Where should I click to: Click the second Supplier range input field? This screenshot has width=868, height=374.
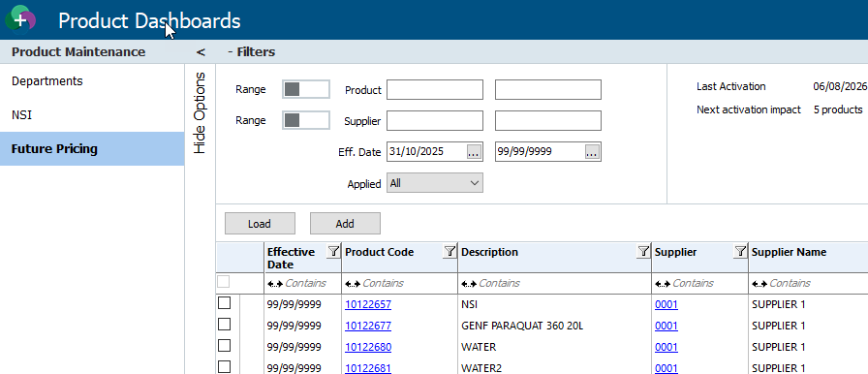(x=548, y=120)
